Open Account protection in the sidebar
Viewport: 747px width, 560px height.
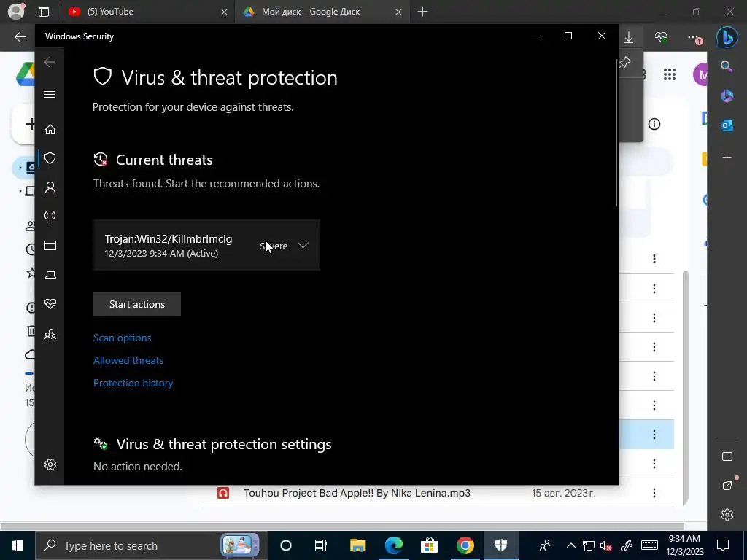click(50, 187)
